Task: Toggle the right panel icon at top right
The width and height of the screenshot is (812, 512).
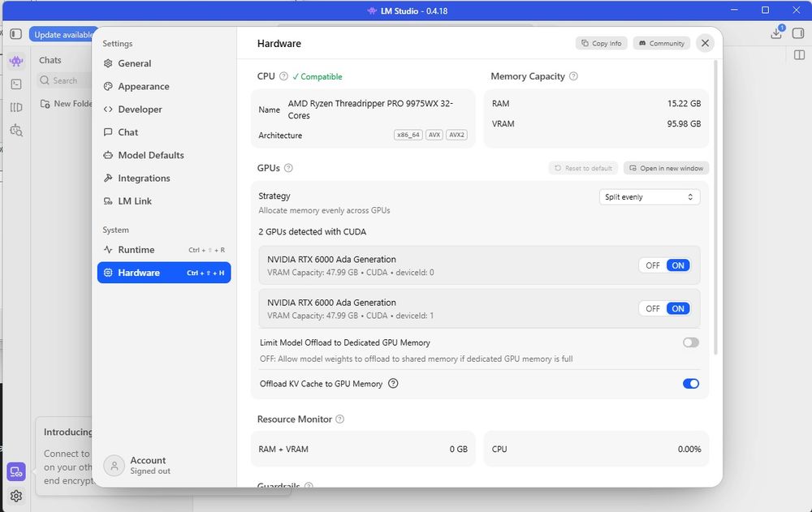Action: pos(798,33)
